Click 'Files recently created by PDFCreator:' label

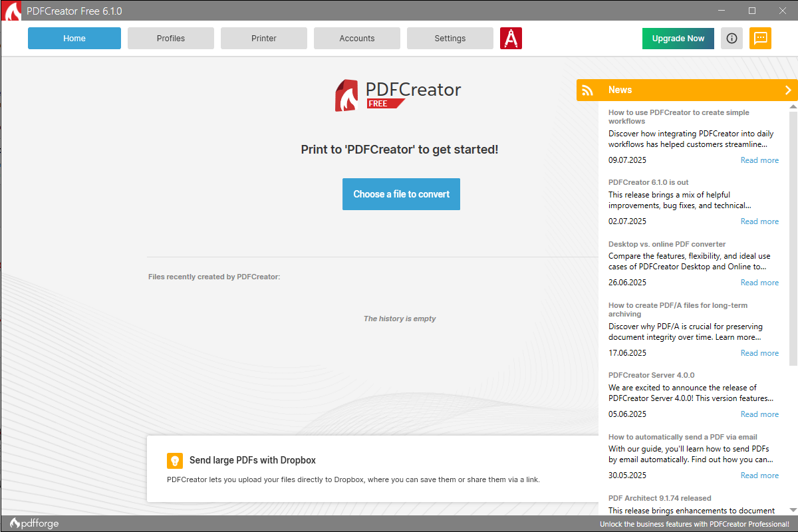tap(214, 277)
